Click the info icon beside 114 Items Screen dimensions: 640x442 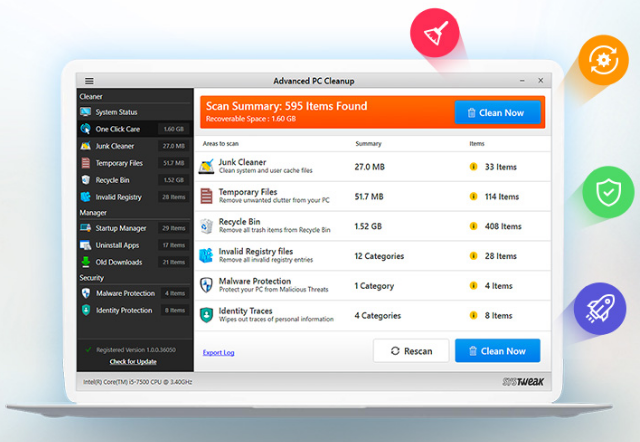pos(473,196)
